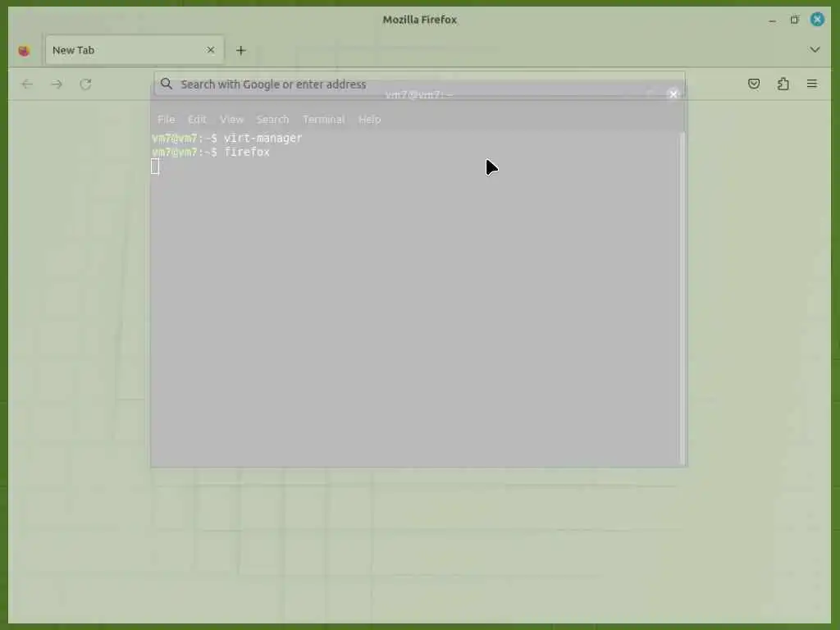
Task: Open the Save to Pocket icon
Action: [754, 84]
